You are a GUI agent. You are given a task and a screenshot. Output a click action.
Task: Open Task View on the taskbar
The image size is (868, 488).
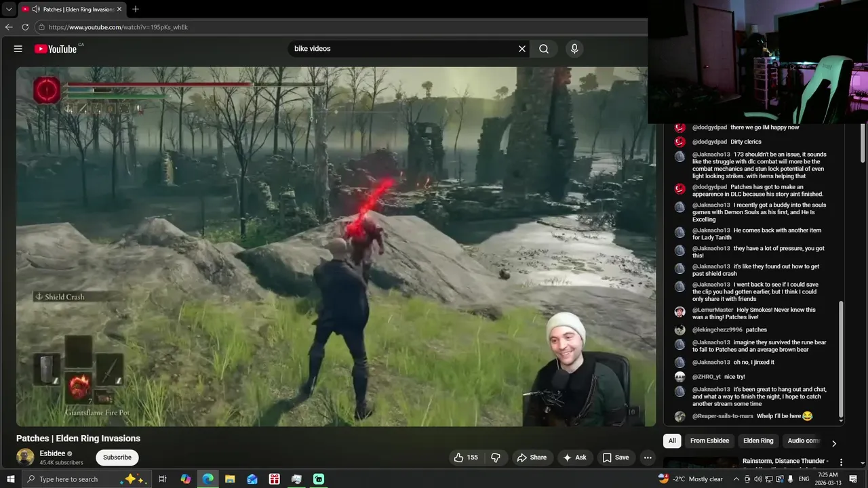(x=163, y=479)
